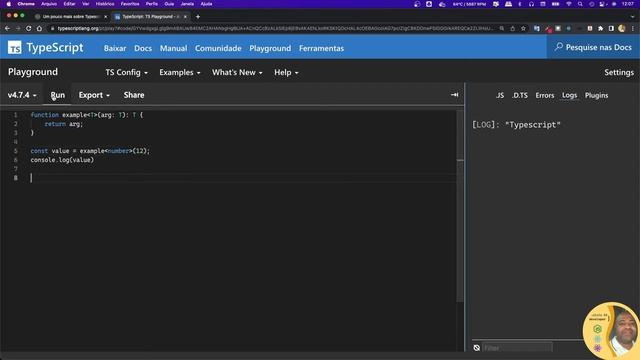Viewport: 640px width, 360px height.
Task: Click the webcam presenter thumbnail
Action: [x=611, y=331]
